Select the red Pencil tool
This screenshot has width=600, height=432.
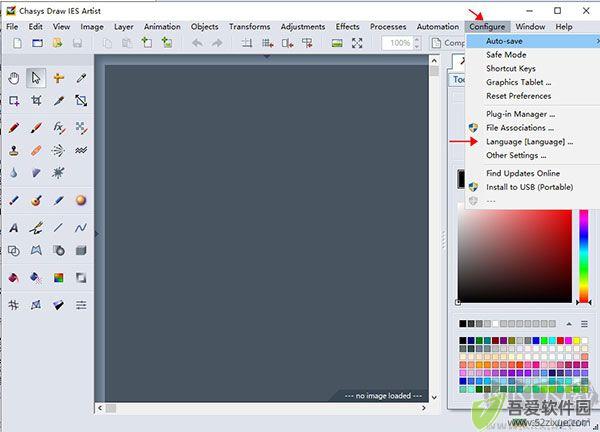tap(14, 127)
